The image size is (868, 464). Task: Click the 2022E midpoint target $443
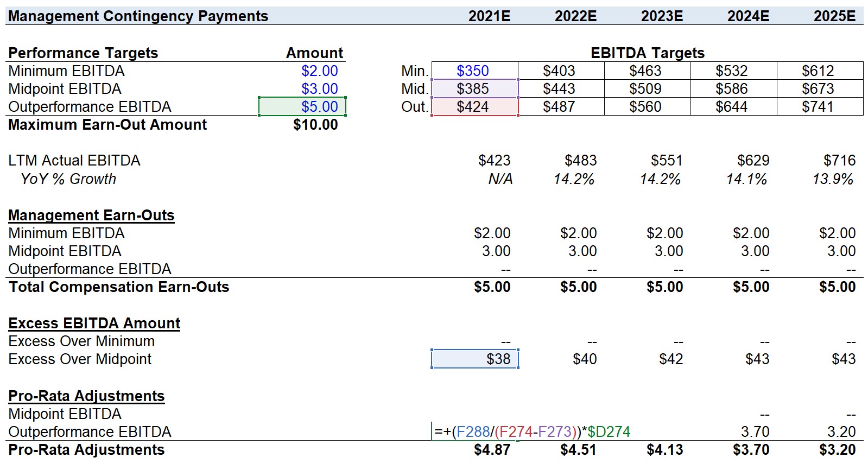pos(561,88)
